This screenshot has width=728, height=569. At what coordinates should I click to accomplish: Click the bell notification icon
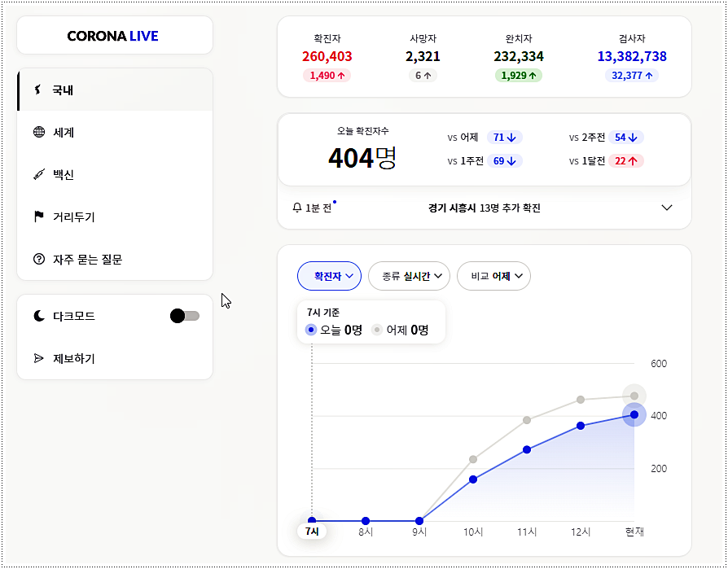(297, 208)
